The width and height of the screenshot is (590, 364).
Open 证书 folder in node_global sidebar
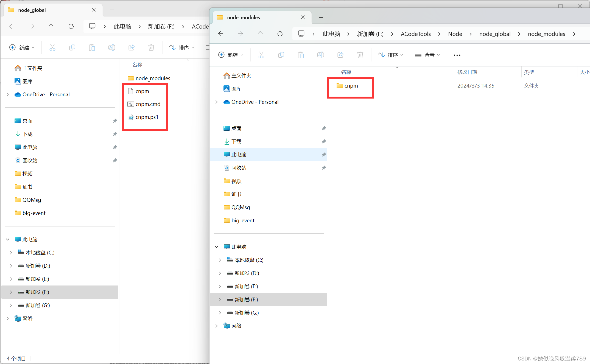pyautogui.click(x=24, y=187)
